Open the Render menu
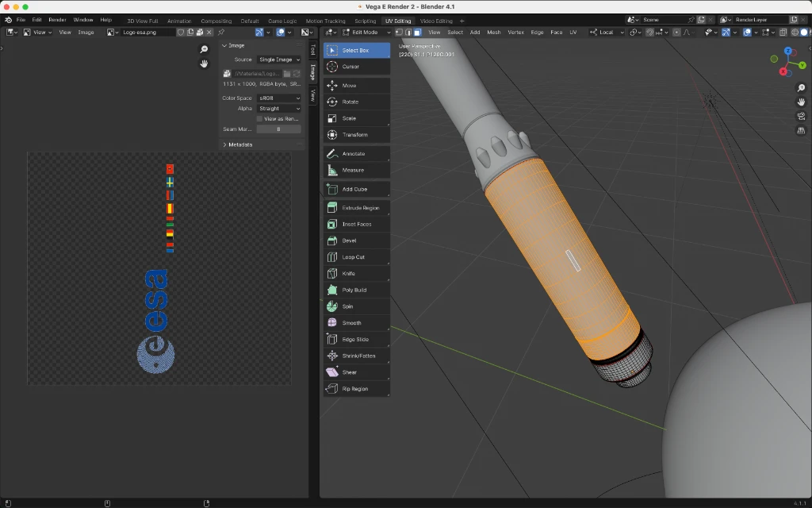 click(57, 20)
